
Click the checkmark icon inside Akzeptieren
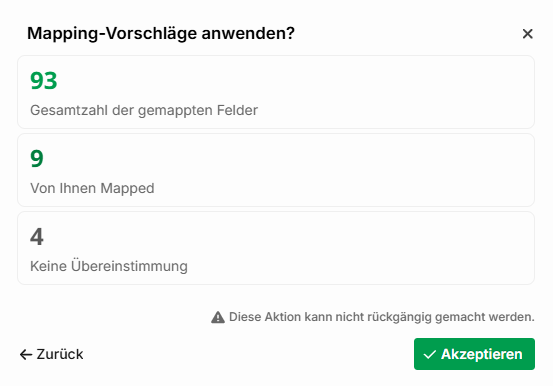click(x=430, y=355)
